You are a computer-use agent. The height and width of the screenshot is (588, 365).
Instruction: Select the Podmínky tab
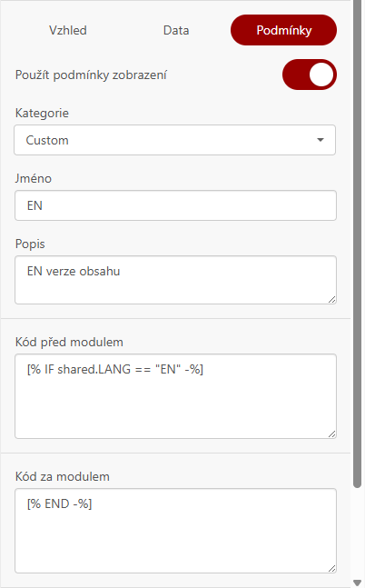tap(283, 30)
